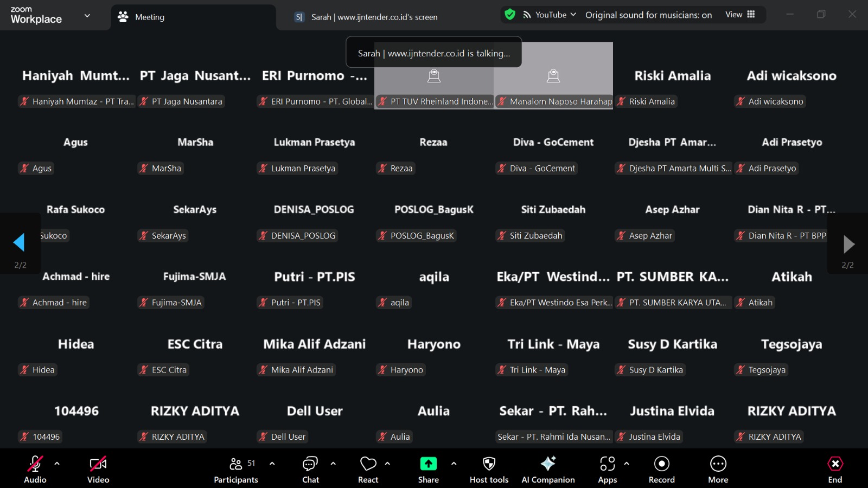The image size is (868, 488).
Task: Click the React heart icon
Action: point(368,470)
